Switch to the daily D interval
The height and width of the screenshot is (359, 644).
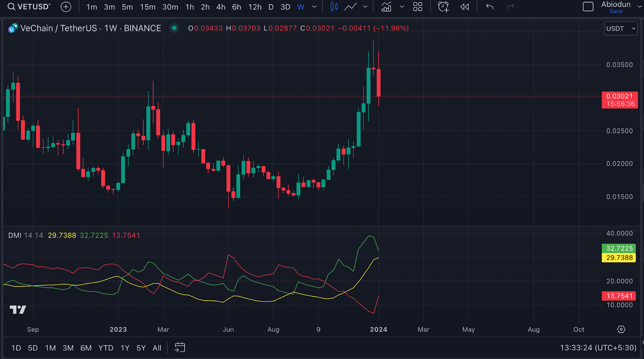271,7
